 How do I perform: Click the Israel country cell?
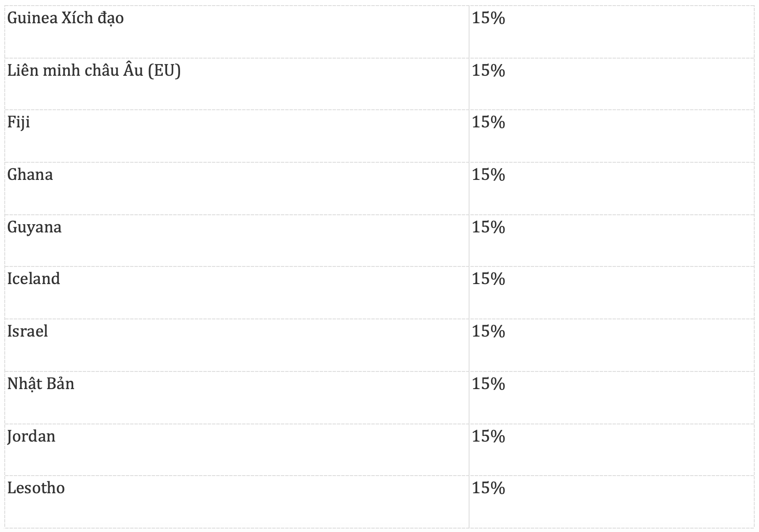click(28, 331)
